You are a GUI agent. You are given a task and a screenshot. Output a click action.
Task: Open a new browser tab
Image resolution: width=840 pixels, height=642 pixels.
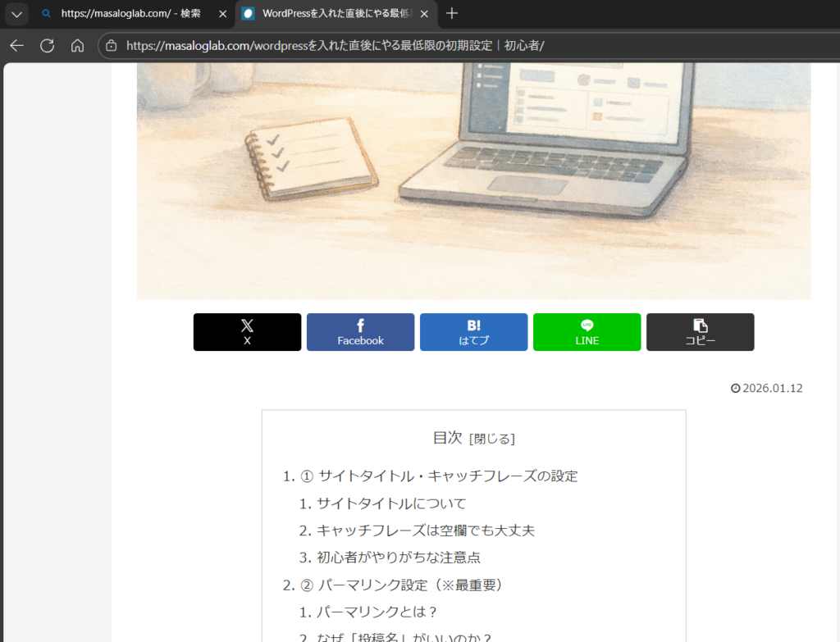pyautogui.click(x=451, y=14)
